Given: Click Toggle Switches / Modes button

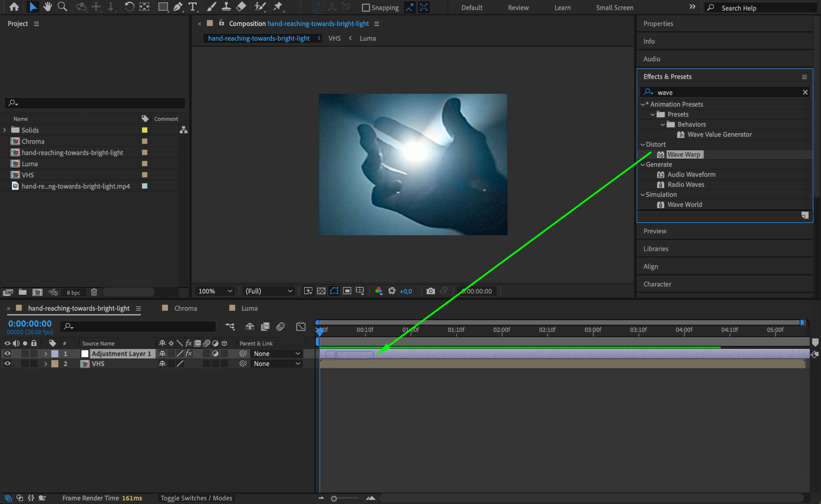Looking at the screenshot, I should 196,498.
